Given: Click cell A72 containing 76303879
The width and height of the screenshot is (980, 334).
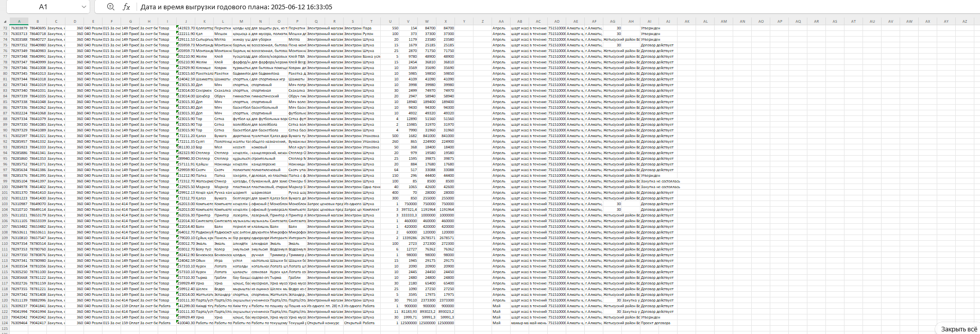Looking at the screenshot, I should tap(19, 28).
